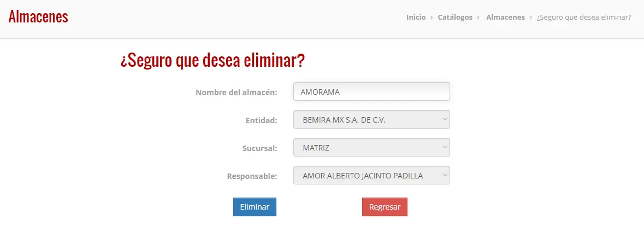Expand the MATRIZ sucursal dropdown
Screen dimensions: 644x237
click(371, 147)
